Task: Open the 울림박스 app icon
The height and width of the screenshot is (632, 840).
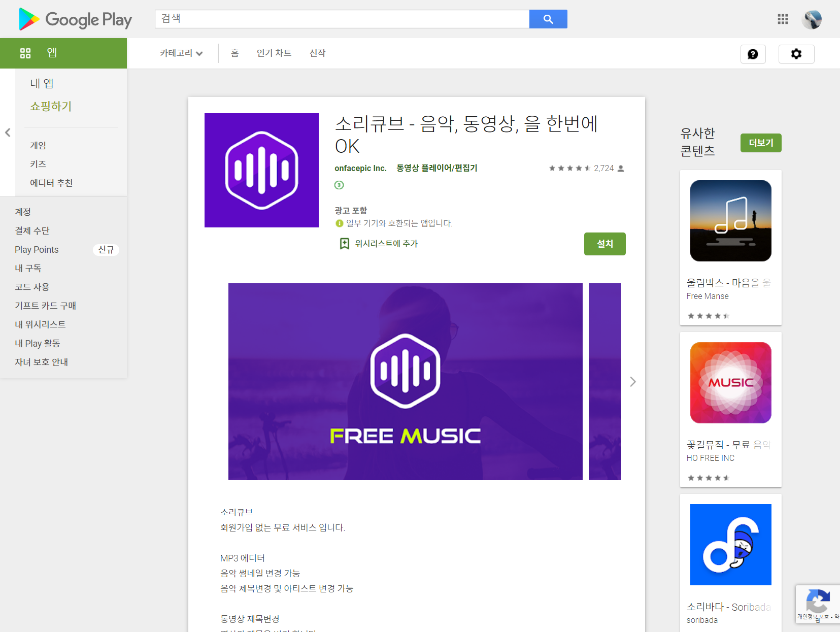Action: coord(731,221)
